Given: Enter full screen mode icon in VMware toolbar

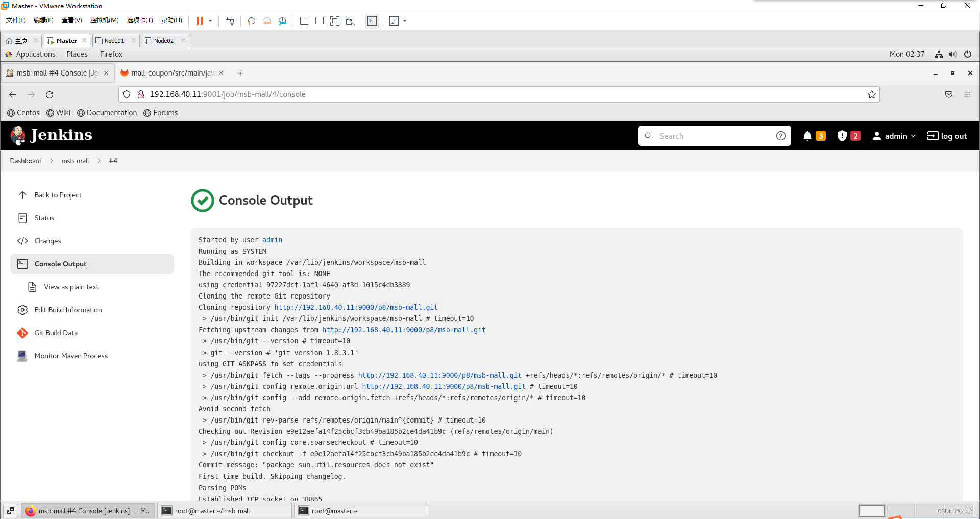Looking at the screenshot, I should [x=335, y=21].
